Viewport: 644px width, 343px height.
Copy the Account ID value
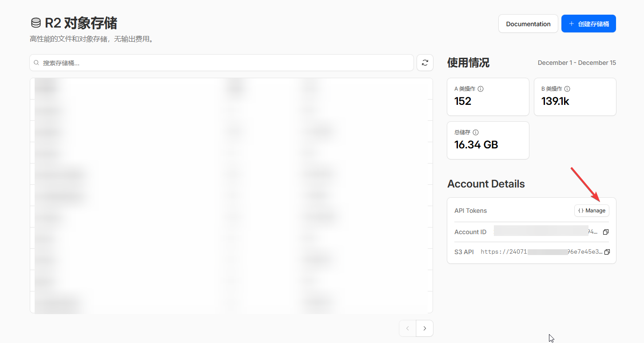tap(606, 232)
